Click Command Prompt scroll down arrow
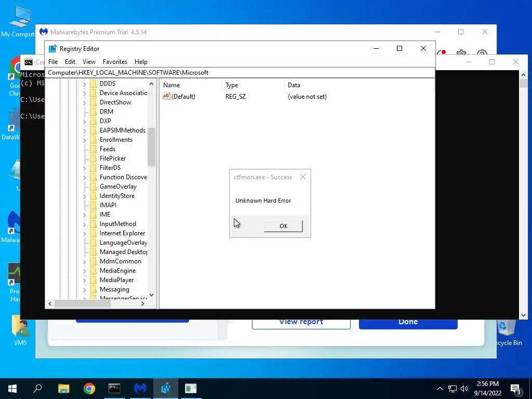Image resolution: width=532 pixels, height=399 pixels. tap(523, 315)
